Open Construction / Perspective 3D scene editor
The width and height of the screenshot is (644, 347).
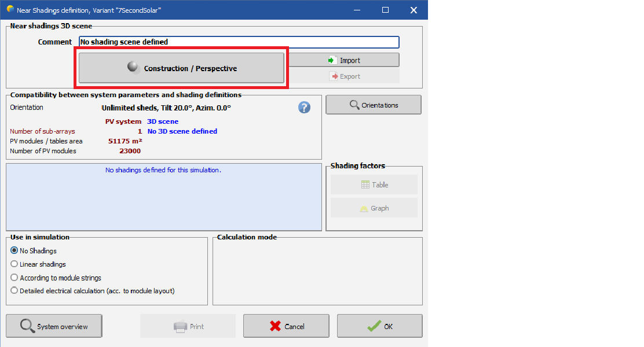(181, 68)
